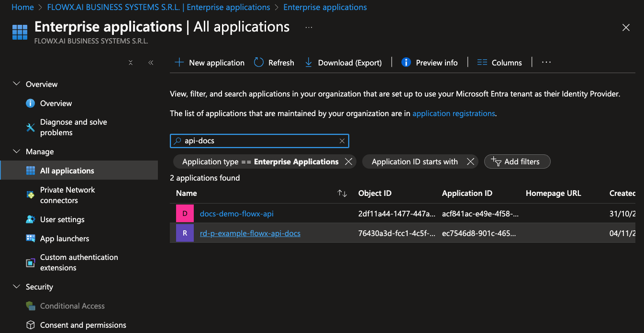644x333 pixels.
Task: Open the toolbar more options ellipsis
Action: 546,63
